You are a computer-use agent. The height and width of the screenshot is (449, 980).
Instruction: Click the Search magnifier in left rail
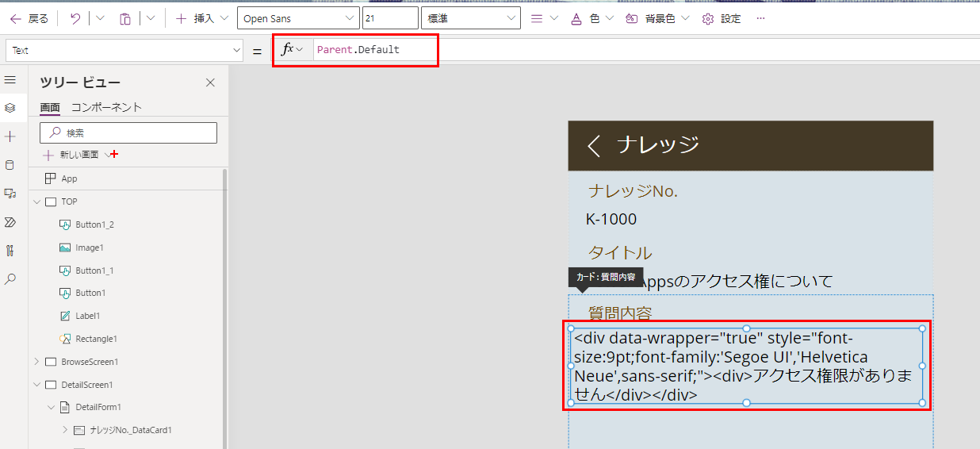point(10,279)
